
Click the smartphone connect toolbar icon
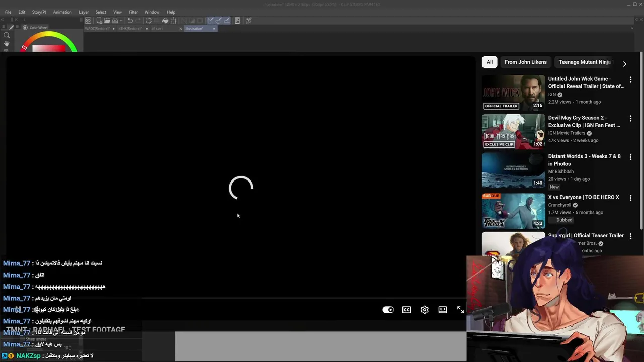(x=237, y=21)
